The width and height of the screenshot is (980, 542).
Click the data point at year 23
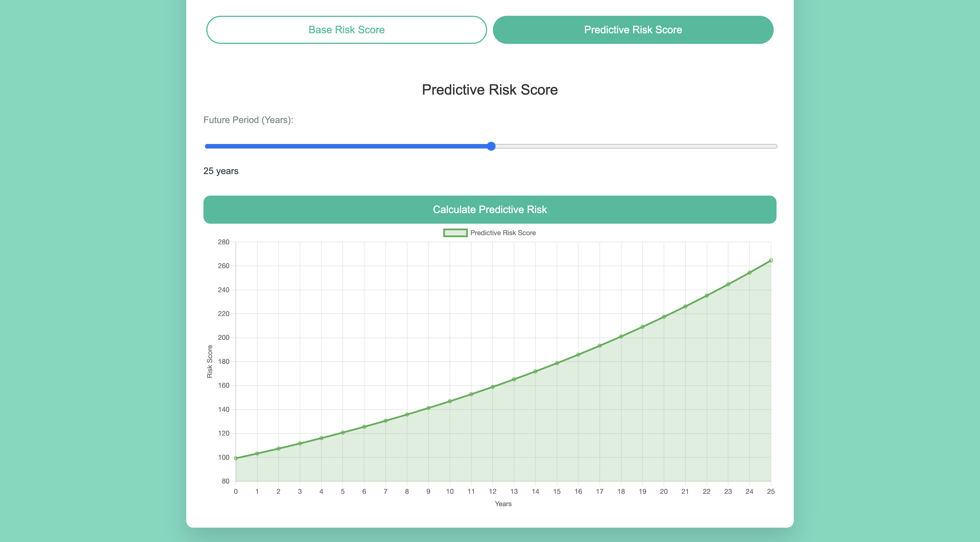click(728, 284)
